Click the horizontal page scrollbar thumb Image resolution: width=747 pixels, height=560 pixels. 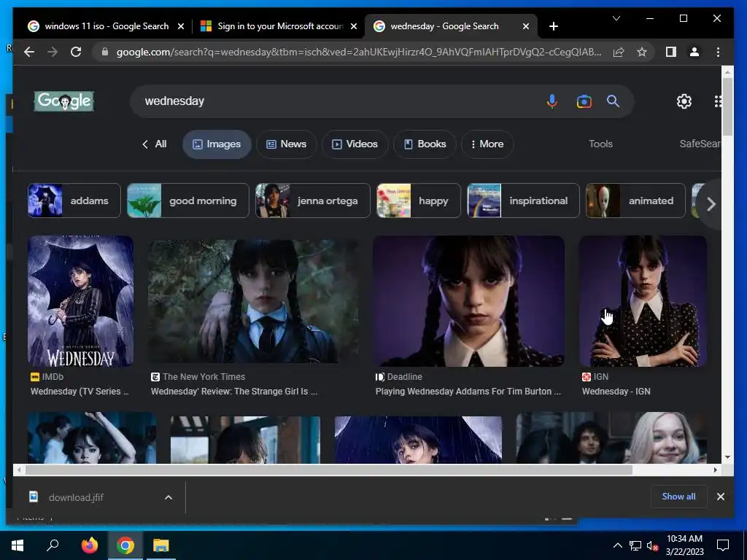pos(329,470)
